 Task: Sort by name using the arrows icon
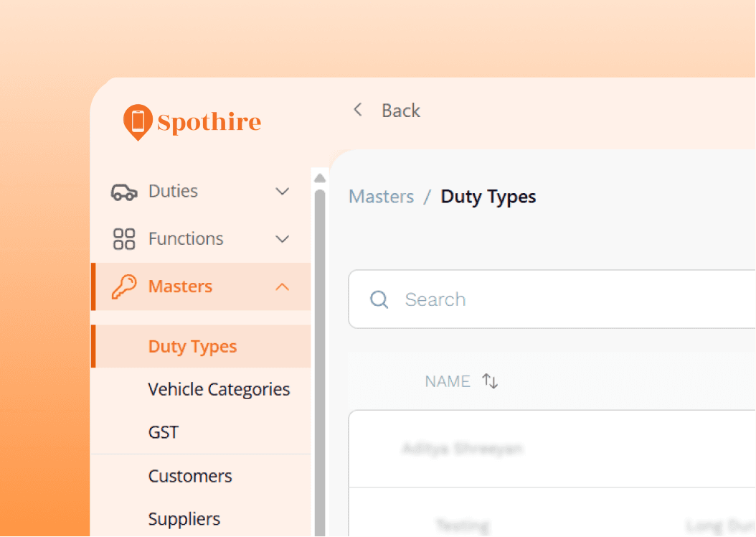coord(490,381)
